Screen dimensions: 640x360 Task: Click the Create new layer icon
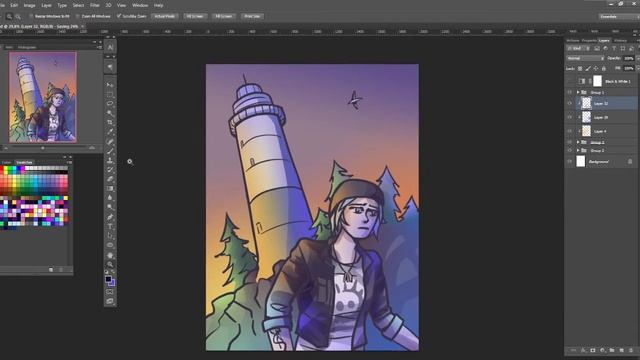pos(621,350)
